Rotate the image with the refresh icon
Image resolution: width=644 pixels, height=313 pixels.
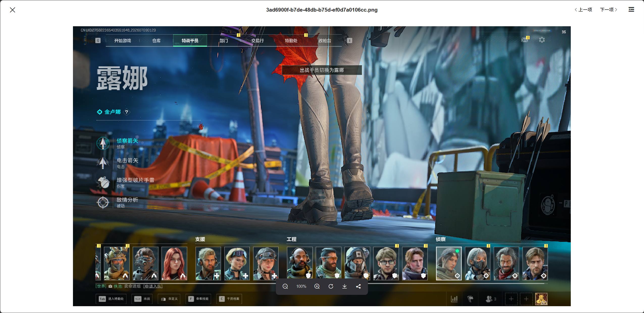pyautogui.click(x=331, y=286)
